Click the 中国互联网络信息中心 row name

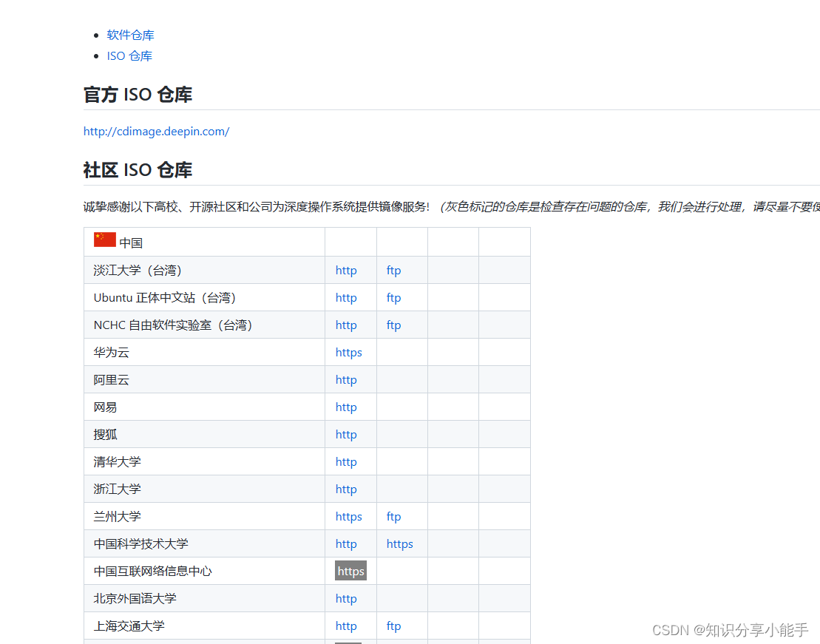pos(153,572)
